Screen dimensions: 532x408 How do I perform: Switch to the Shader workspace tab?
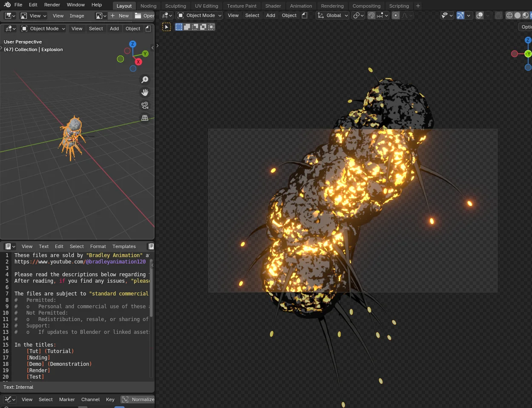(273, 6)
